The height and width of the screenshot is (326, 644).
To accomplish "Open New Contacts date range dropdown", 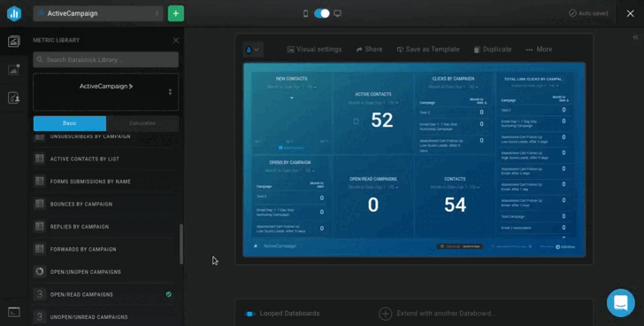I will coord(291,87).
